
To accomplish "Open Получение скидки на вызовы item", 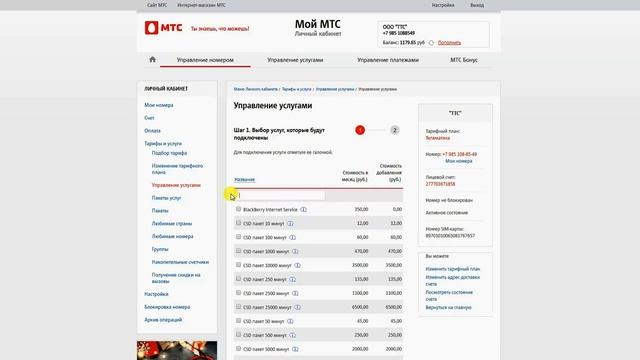I will (176, 278).
